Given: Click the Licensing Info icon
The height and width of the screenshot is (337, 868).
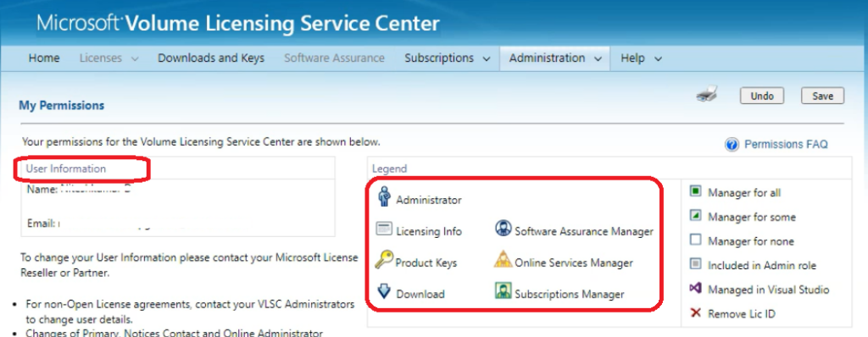Looking at the screenshot, I should click(384, 229).
